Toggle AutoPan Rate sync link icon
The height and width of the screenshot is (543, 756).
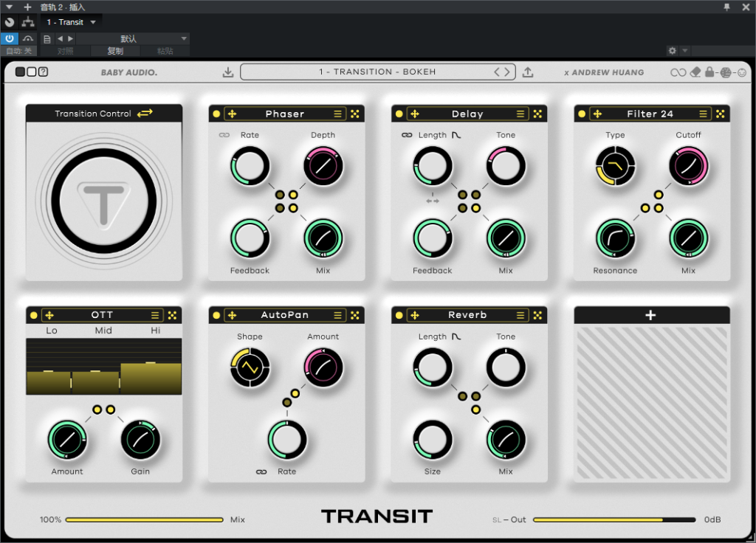click(x=261, y=471)
